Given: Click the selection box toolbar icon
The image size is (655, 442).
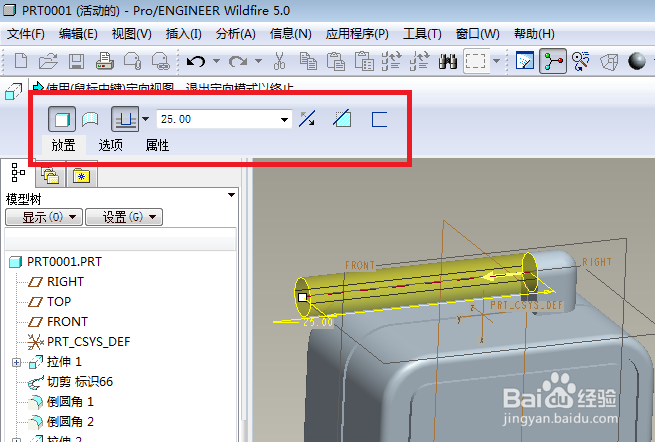Looking at the screenshot, I should [x=476, y=61].
